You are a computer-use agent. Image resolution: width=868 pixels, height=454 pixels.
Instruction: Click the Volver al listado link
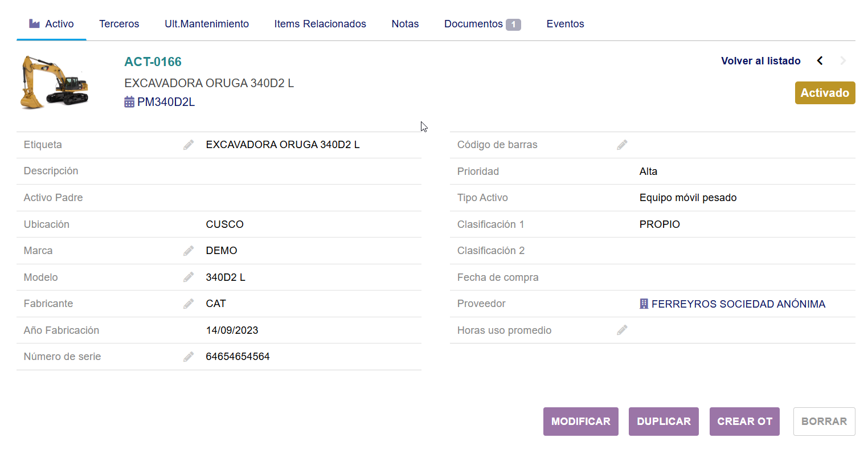tap(760, 60)
